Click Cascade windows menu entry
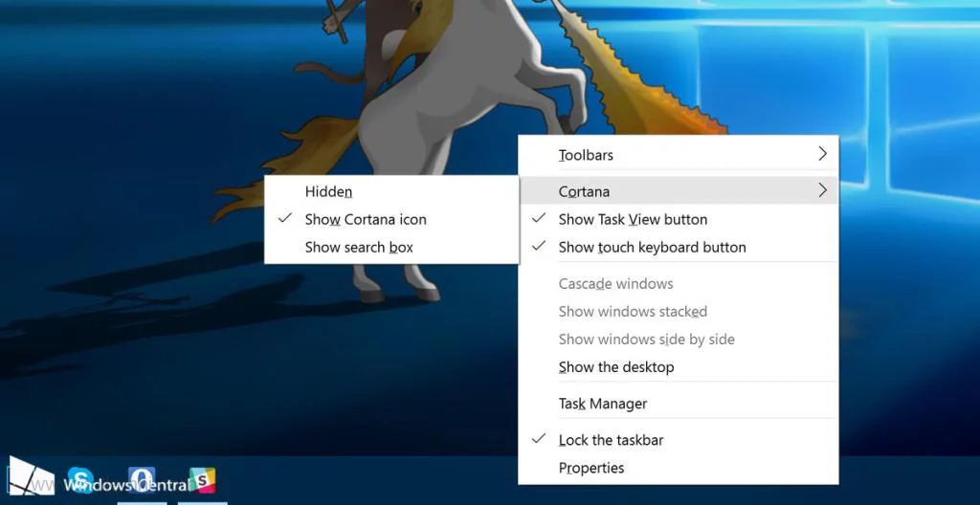Image resolution: width=980 pixels, height=505 pixels. (615, 284)
